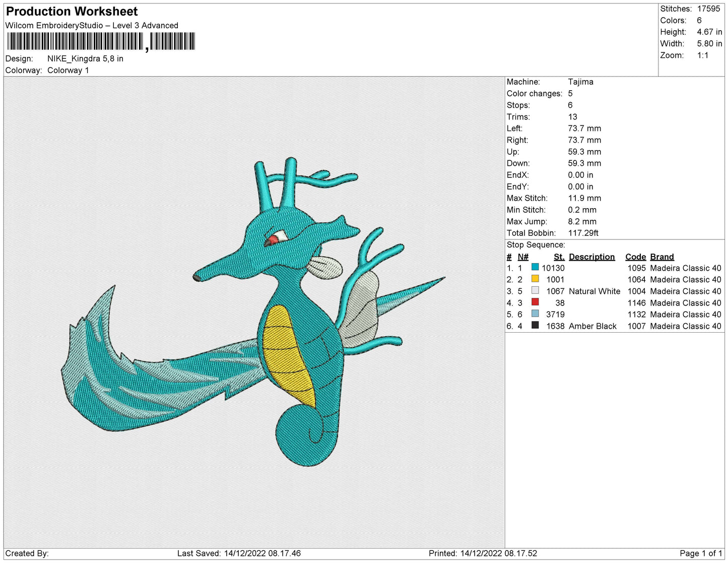Click the 'Brand' column header
728x563 pixels.
[662, 257]
